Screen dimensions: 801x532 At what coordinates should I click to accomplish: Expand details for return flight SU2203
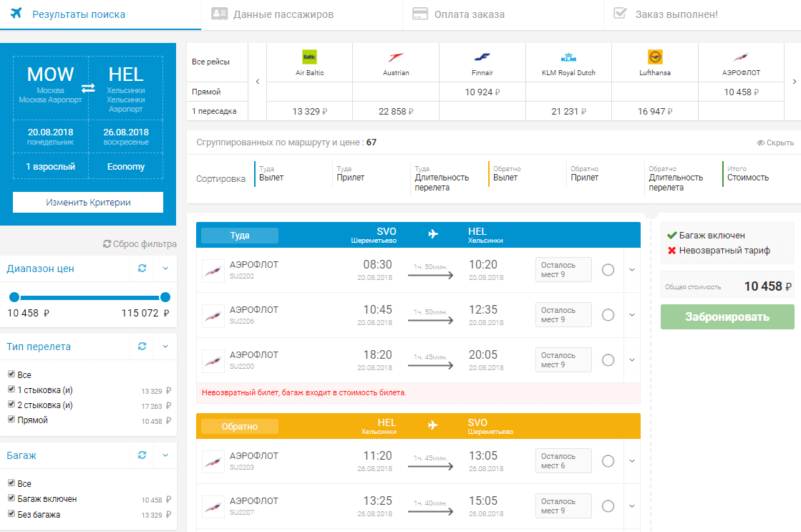coord(632,461)
